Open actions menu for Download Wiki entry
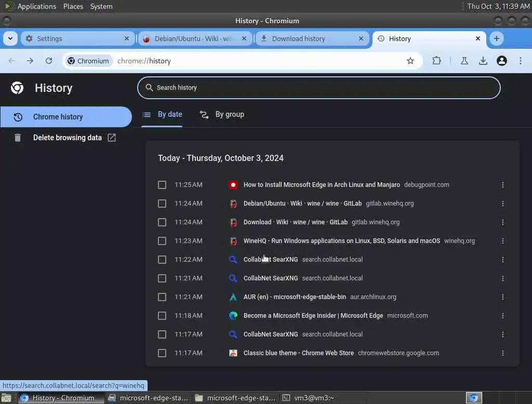The width and height of the screenshot is (532, 404). click(502, 222)
